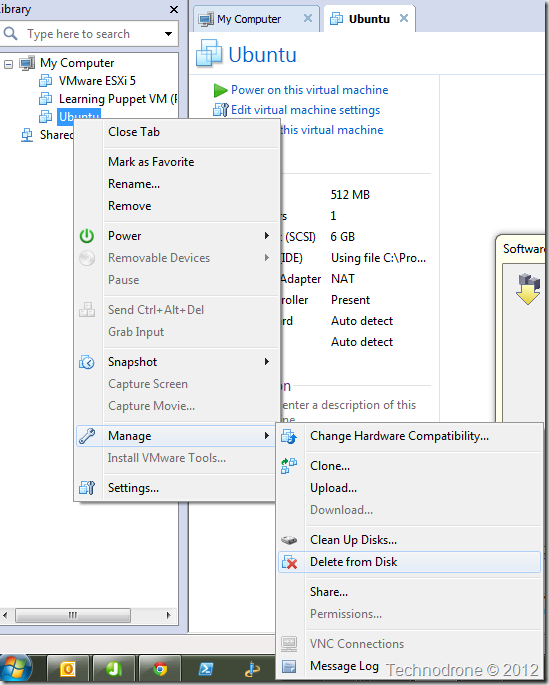The height and width of the screenshot is (685, 549).
Task: Click the Shared VMs icon in tree
Action: [27, 135]
